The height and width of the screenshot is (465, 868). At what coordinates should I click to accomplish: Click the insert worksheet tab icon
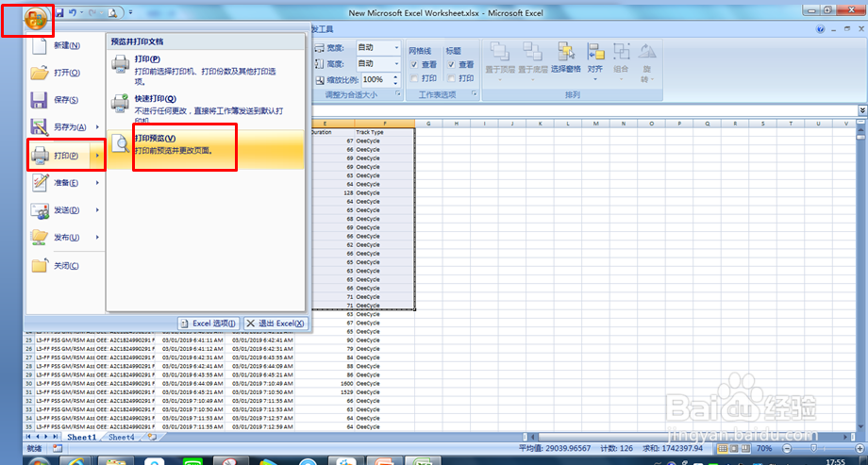tap(151, 438)
